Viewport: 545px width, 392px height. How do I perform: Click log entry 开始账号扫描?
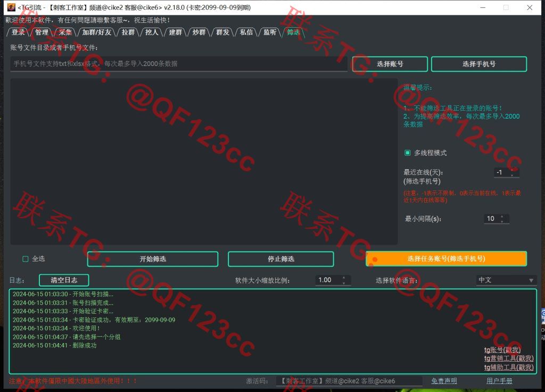click(x=63, y=294)
